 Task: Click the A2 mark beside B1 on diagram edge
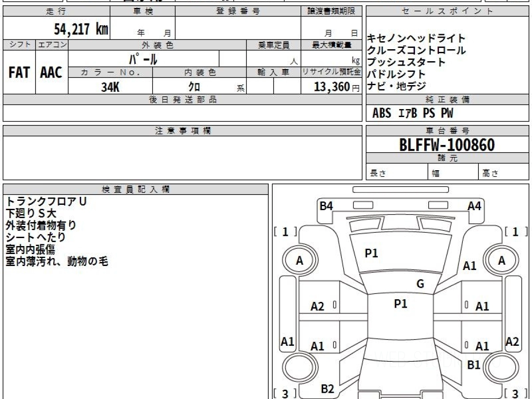click(x=512, y=342)
